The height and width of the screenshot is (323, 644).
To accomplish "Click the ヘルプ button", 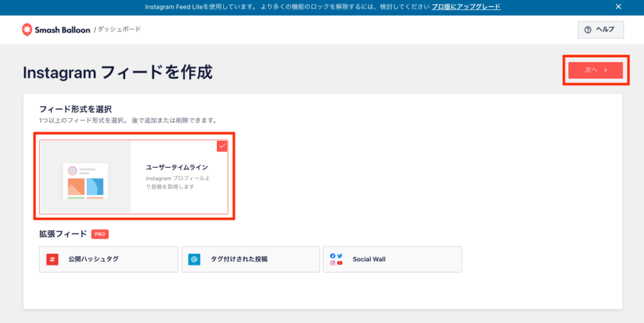I will pyautogui.click(x=601, y=30).
